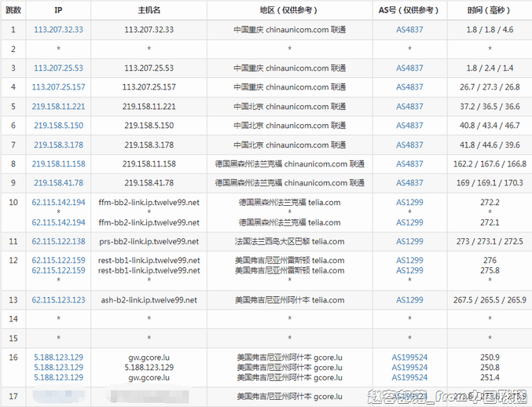Open IP link 62.115.123.123 in hop 13
This screenshot has height=407, width=532.
[x=58, y=300]
